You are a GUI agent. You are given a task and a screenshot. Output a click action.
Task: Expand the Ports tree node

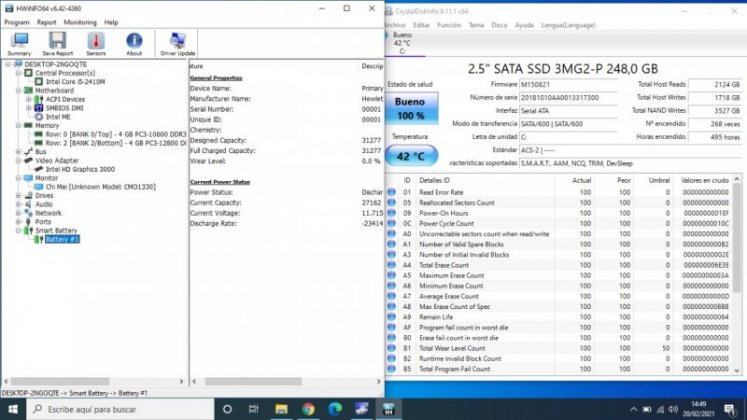coord(18,221)
